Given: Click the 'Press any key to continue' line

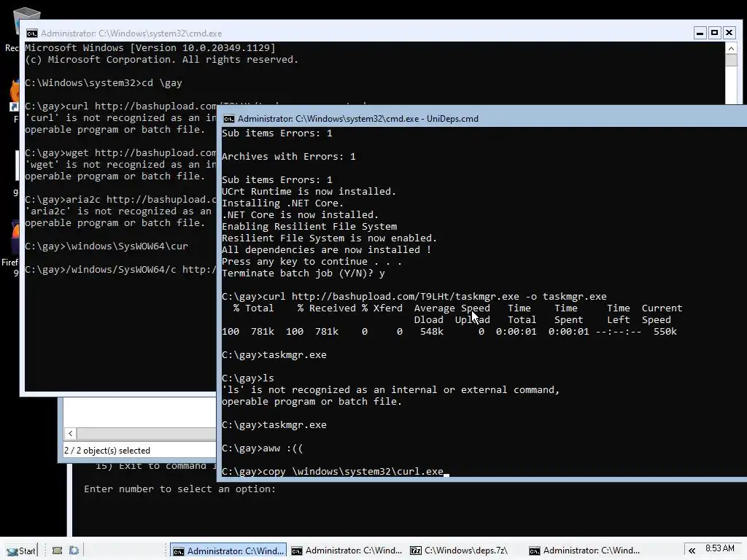Looking at the screenshot, I should pyautogui.click(x=311, y=262).
